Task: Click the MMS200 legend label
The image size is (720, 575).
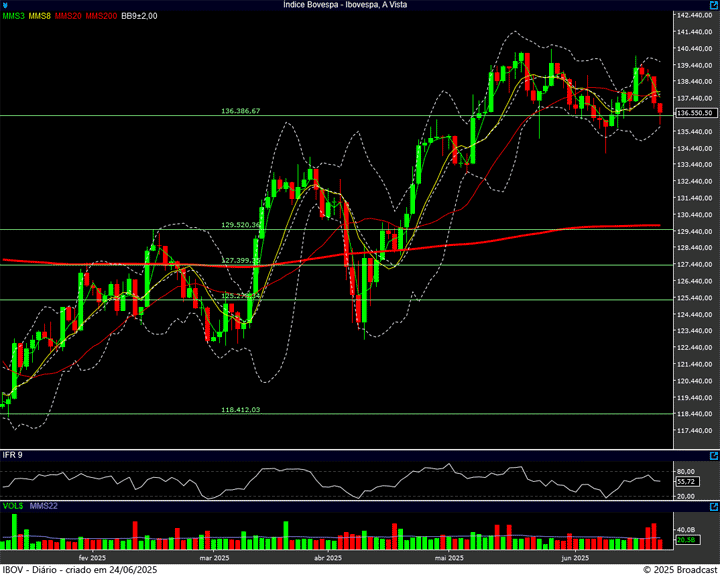Action: [x=100, y=17]
